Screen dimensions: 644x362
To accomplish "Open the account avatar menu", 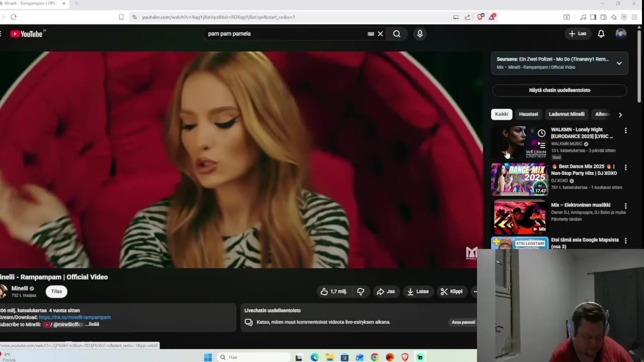I will [x=621, y=34].
